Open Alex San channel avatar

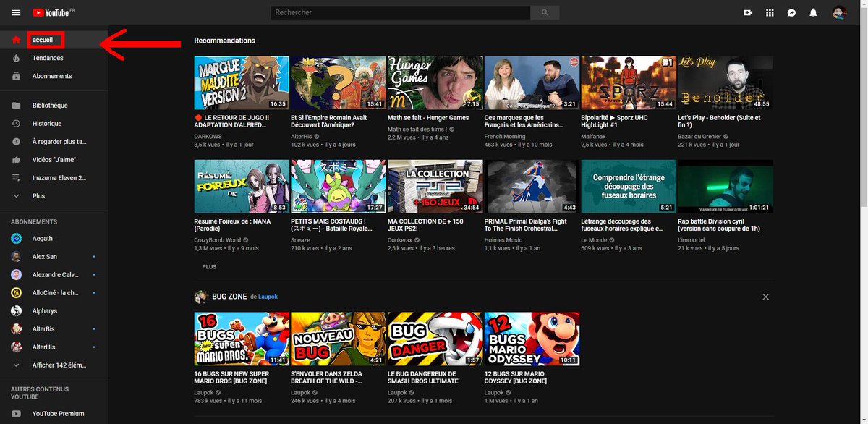click(16, 256)
